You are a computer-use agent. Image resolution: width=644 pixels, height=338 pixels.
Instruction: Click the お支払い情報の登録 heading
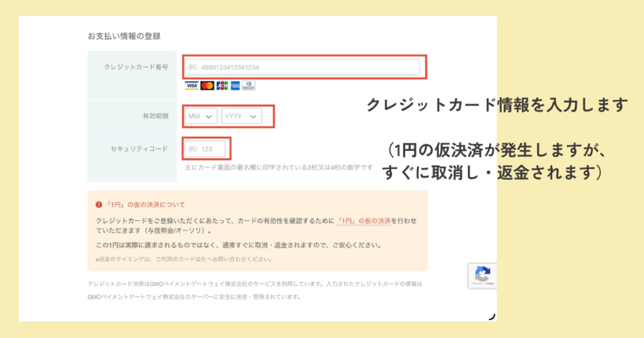point(124,36)
